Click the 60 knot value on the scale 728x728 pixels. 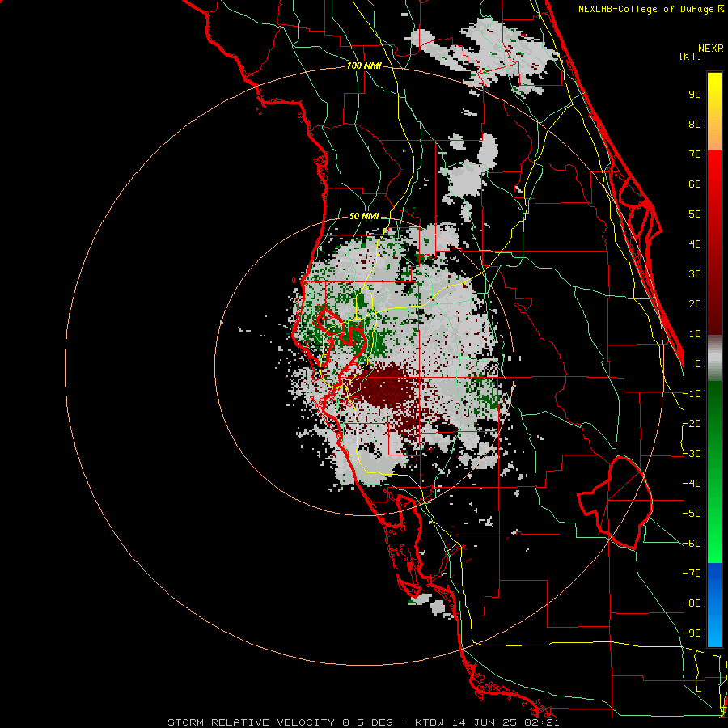[695, 184]
